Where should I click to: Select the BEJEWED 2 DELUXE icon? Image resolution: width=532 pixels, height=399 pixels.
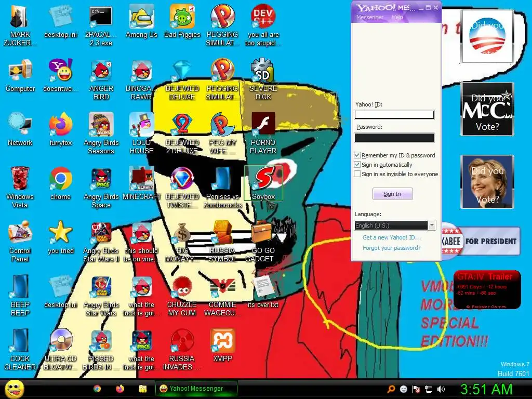(182, 134)
